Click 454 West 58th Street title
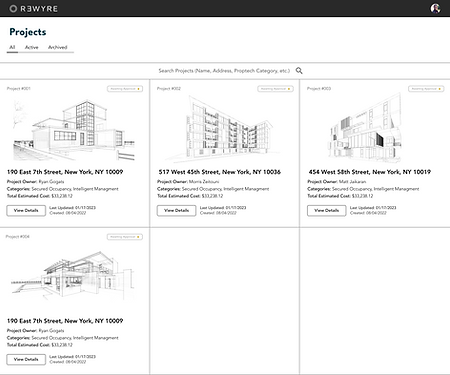 370,172
